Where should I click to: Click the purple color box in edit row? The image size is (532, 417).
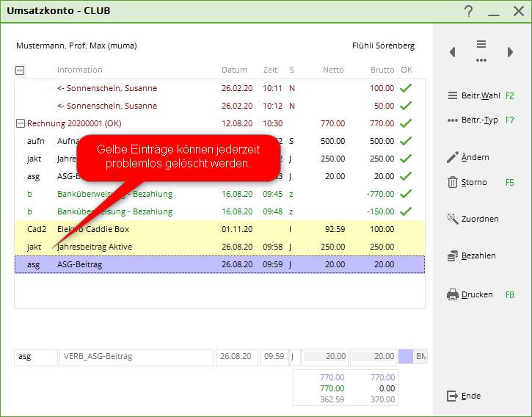point(406,357)
